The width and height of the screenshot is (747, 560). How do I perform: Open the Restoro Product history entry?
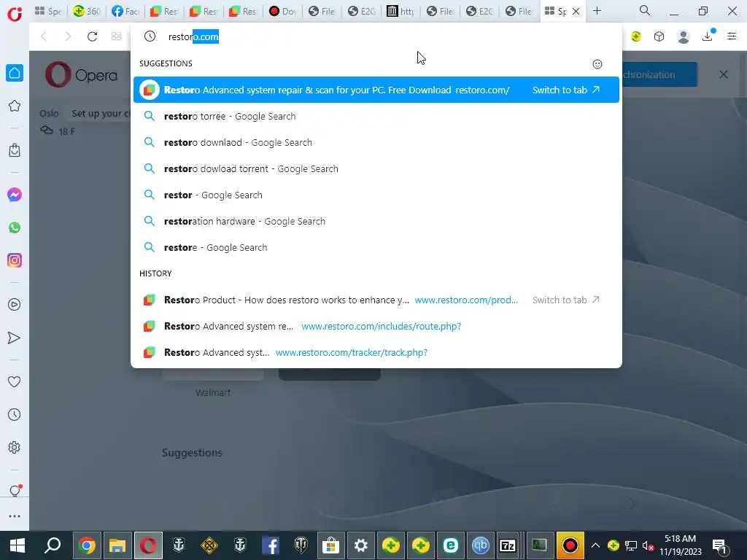pos(376,300)
